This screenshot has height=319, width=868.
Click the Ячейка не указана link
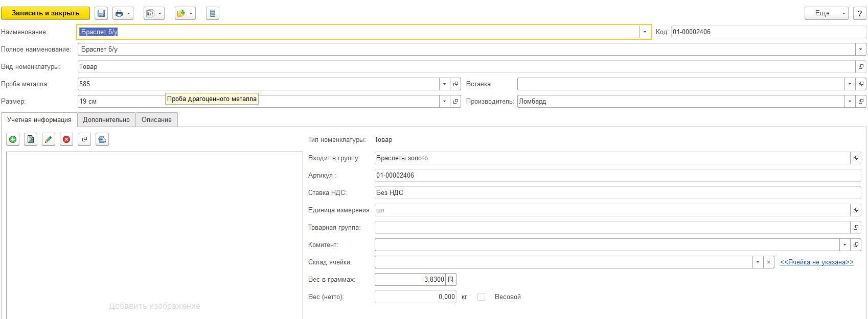[816, 262]
